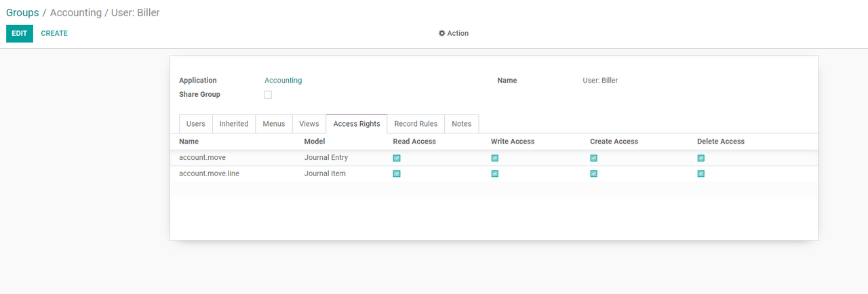Go to Groups breadcrumb link
The width and height of the screenshot is (868, 294).
click(x=22, y=12)
